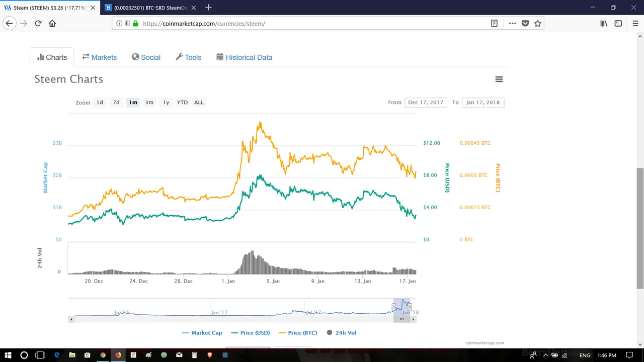Click the browser forward arrow
The width and height of the screenshot is (644, 362).
tap(24, 23)
